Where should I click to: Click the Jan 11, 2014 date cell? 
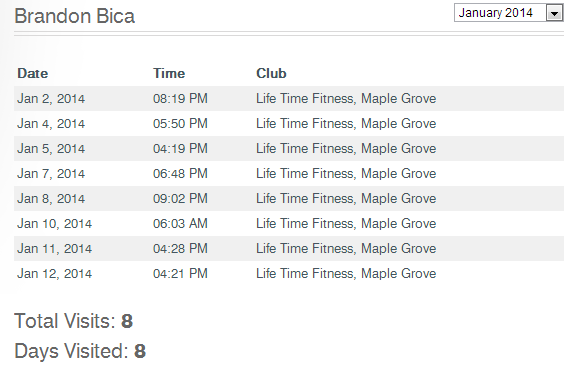[x=54, y=249]
